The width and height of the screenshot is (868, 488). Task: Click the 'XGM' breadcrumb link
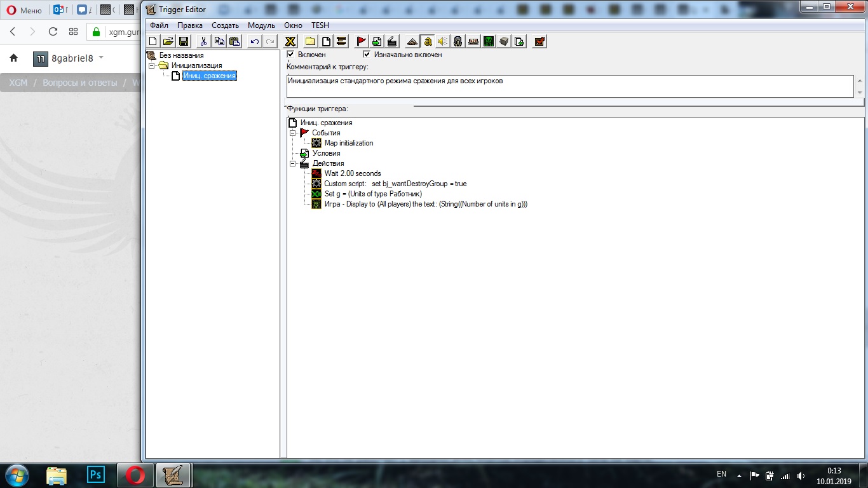18,83
